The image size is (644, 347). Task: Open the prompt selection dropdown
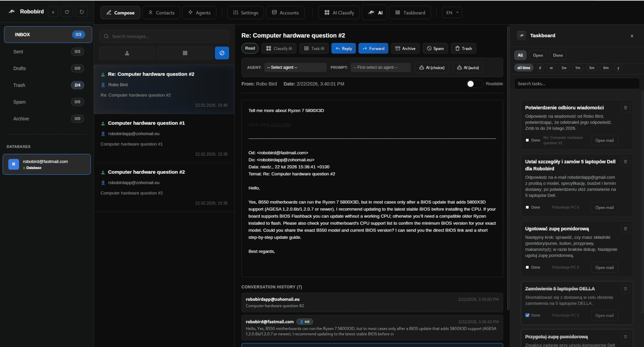click(x=380, y=67)
